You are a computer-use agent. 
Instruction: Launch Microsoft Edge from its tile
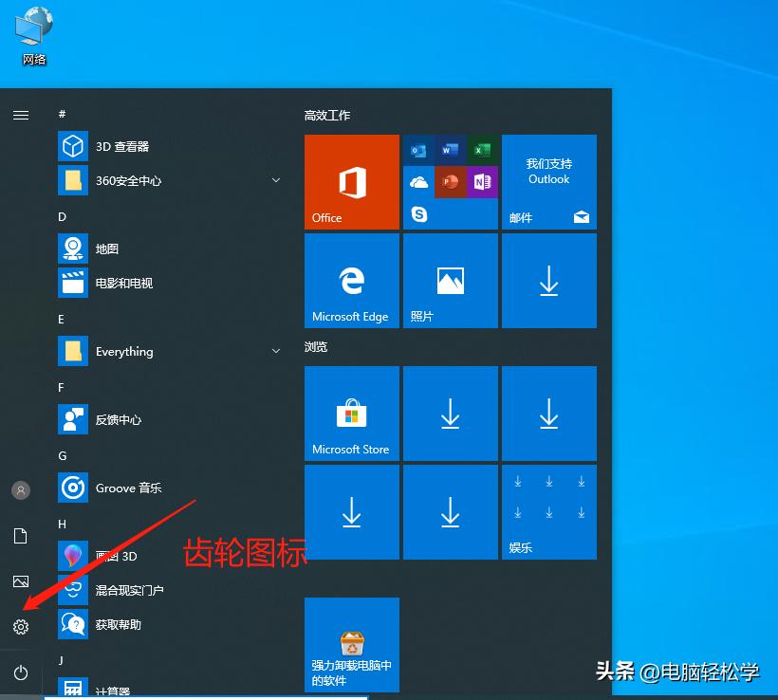pos(351,280)
